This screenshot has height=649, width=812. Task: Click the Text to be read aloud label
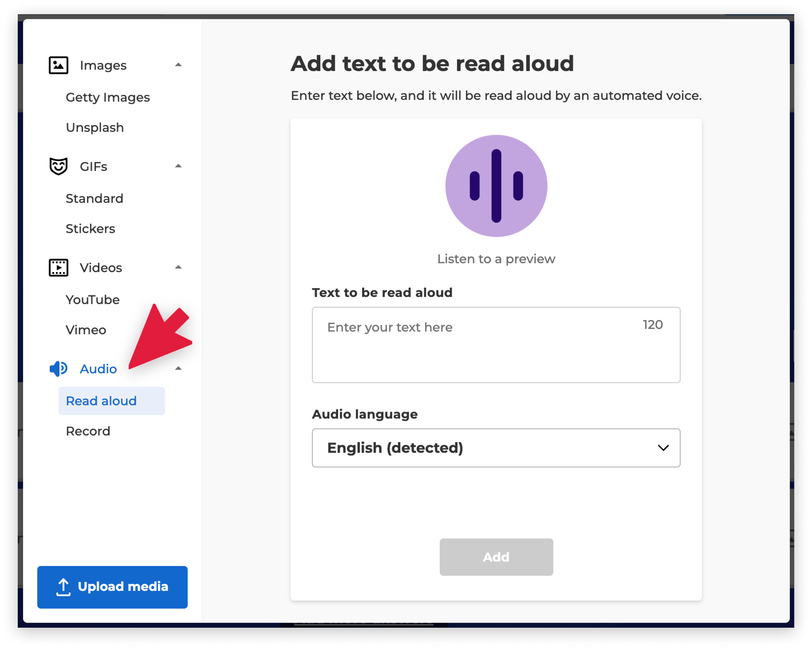[x=382, y=292]
